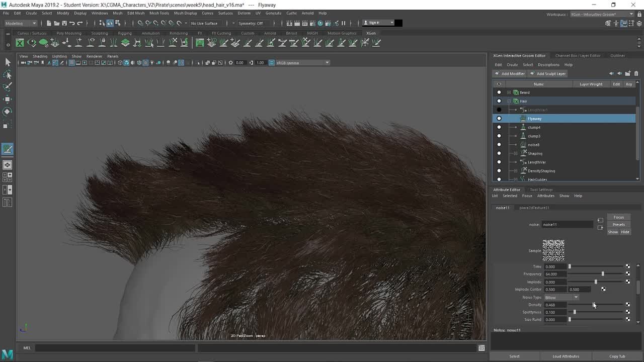Image resolution: width=644 pixels, height=362 pixels.
Task: Click the Open Scene folder icon
Action: 56,23
